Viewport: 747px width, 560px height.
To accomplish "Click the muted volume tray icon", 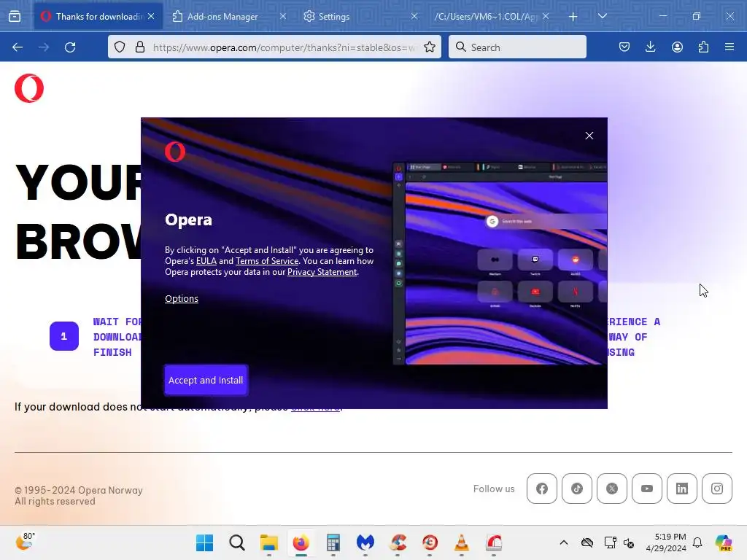I will tap(629, 542).
